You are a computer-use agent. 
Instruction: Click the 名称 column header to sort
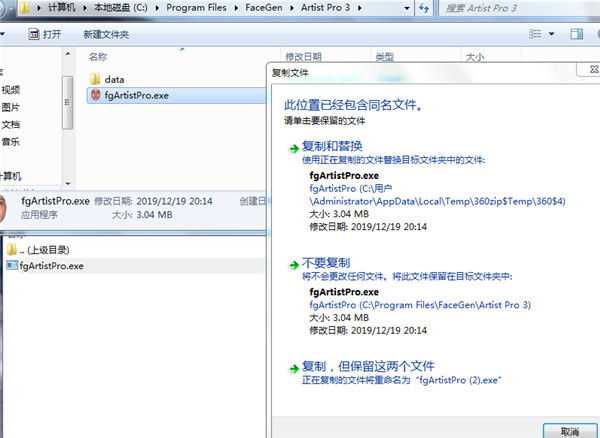coord(98,57)
